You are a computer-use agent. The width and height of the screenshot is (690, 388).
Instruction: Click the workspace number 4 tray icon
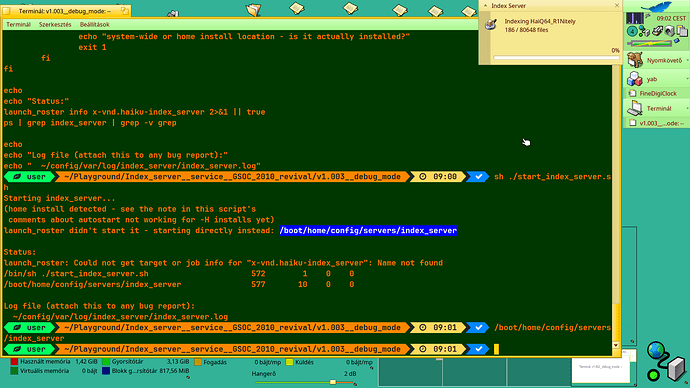tap(632, 31)
